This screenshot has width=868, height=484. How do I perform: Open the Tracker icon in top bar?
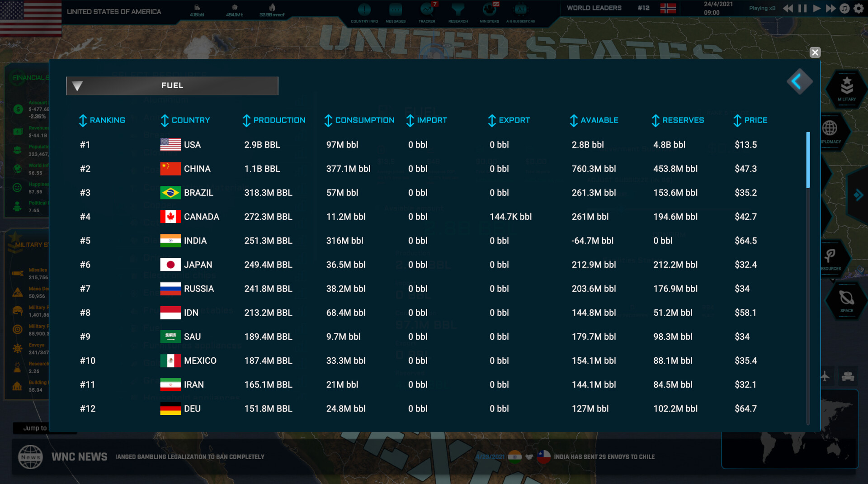(x=426, y=10)
